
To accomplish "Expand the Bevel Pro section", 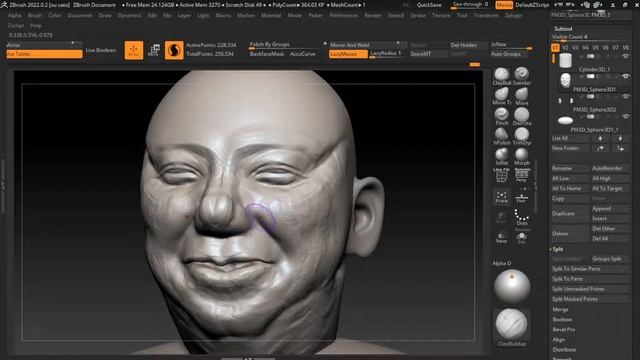I will [x=564, y=329].
